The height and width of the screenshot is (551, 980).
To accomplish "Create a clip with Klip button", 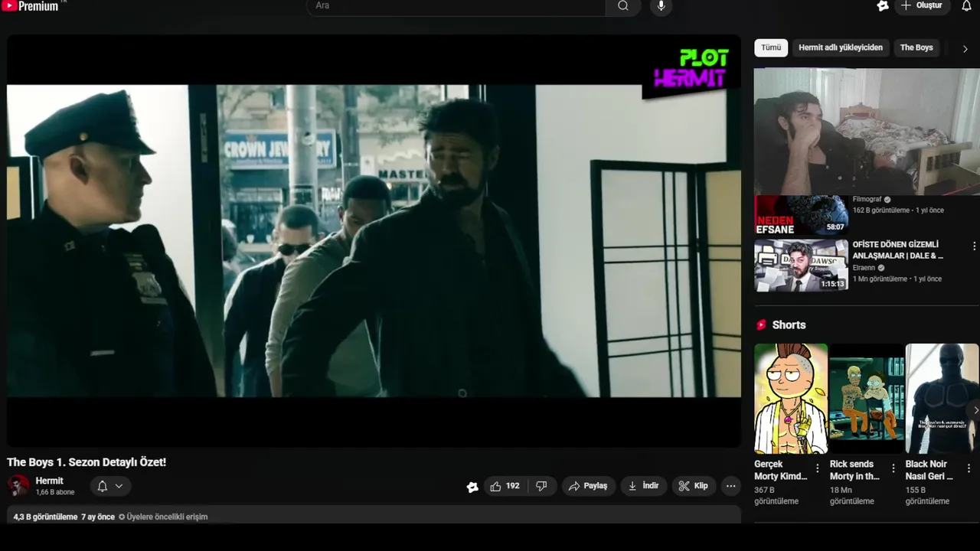I will pyautogui.click(x=693, y=486).
